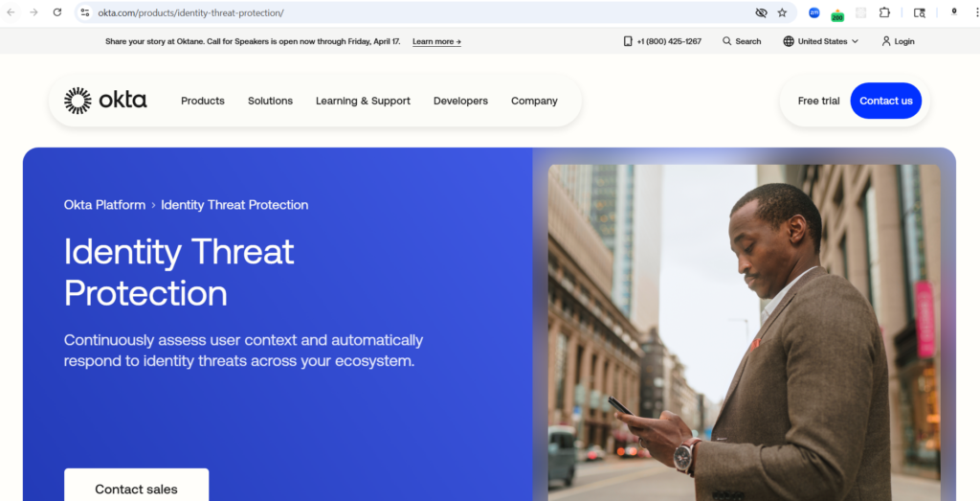Open the Chrome three-dot menu
The width and height of the screenshot is (980, 501).
[x=976, y=12]
